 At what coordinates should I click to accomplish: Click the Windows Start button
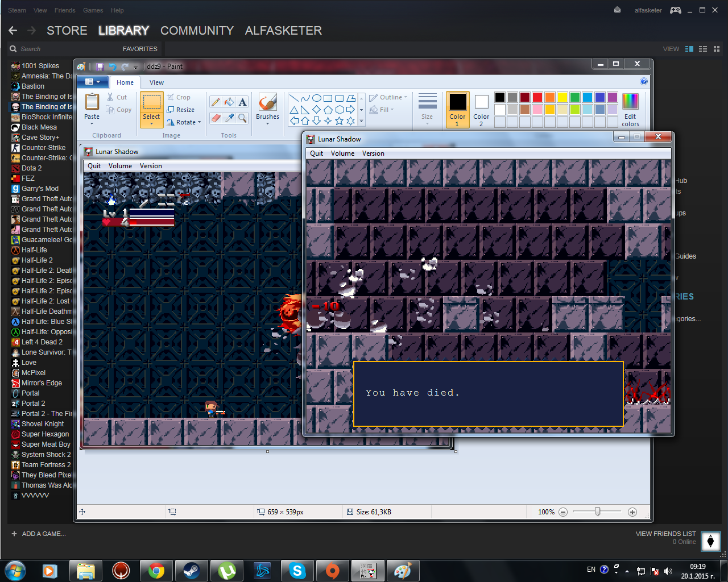click(15, 570)
